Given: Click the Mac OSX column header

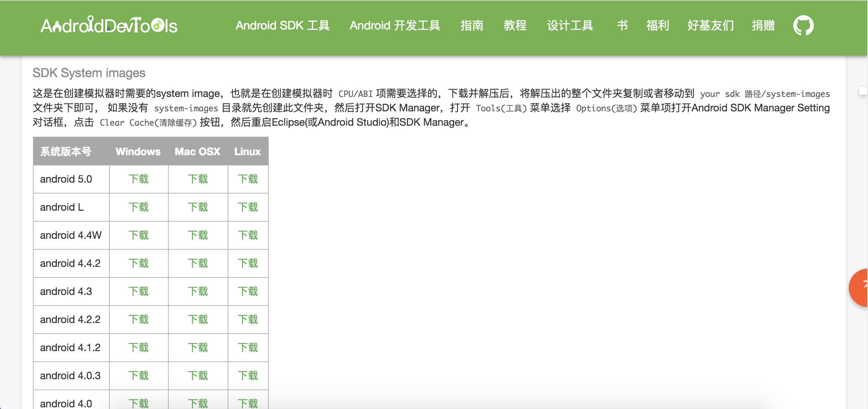Looking at the screenshot, I should (x=197, y=151).
